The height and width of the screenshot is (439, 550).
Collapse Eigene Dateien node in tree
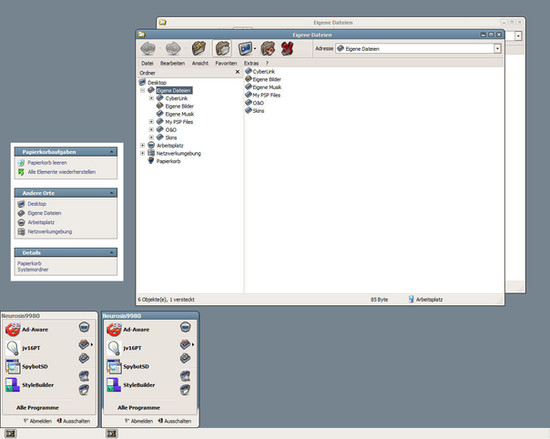click(142, 90)
